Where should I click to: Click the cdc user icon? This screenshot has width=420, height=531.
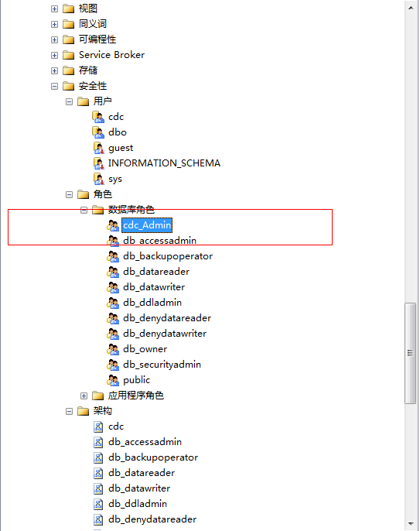point(98,117)
